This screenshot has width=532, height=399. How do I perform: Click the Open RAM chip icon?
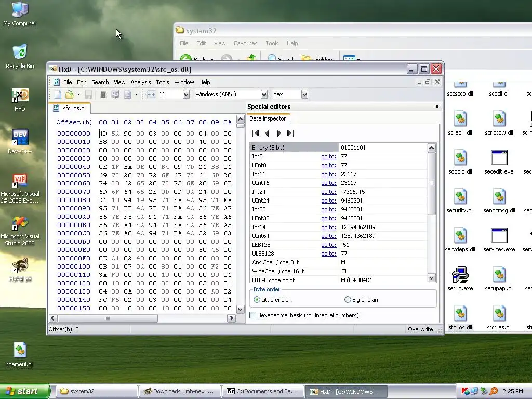click(103, 95)
